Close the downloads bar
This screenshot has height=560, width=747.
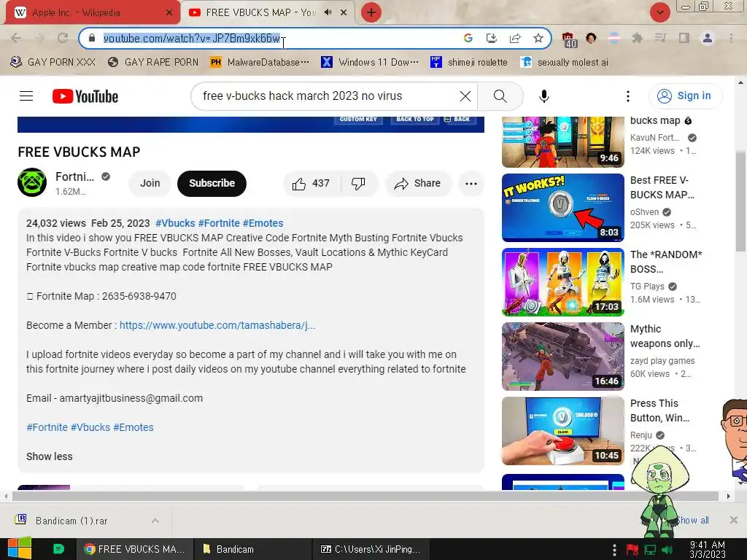pos(734,520)
